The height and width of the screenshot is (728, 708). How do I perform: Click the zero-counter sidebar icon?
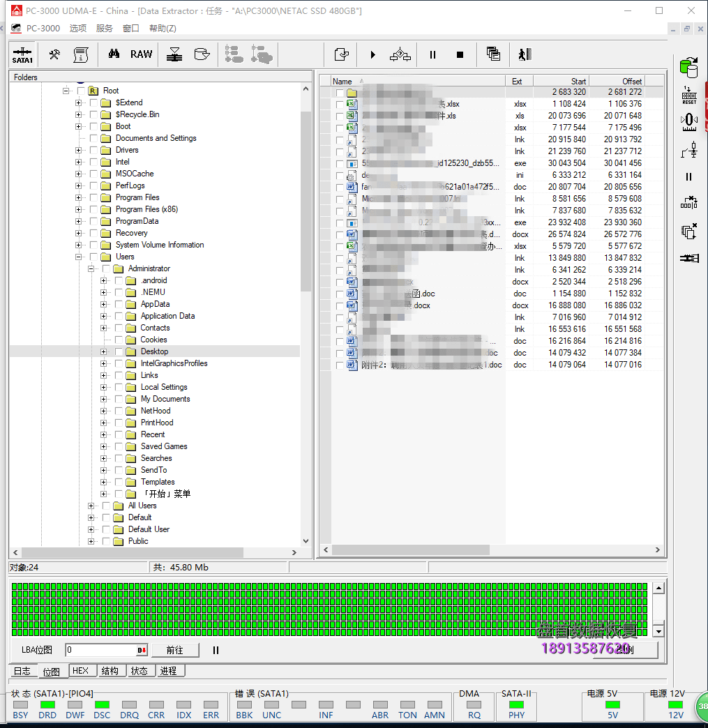point(689,123)
